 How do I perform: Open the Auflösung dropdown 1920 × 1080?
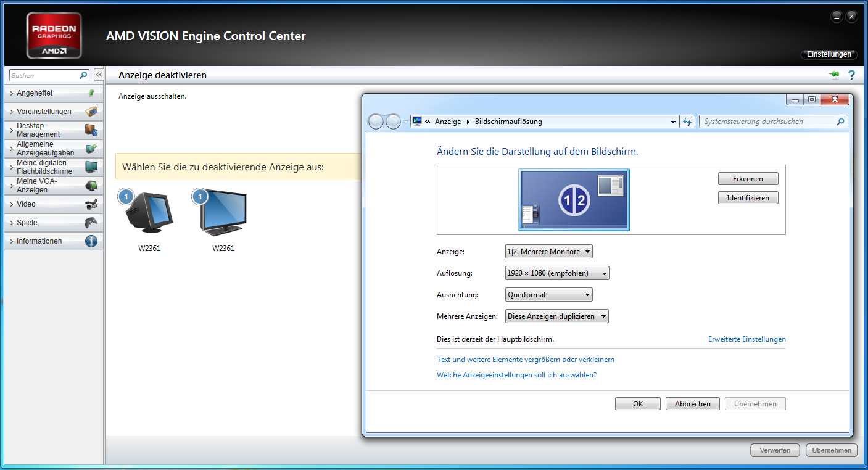[x=557, y=273]
